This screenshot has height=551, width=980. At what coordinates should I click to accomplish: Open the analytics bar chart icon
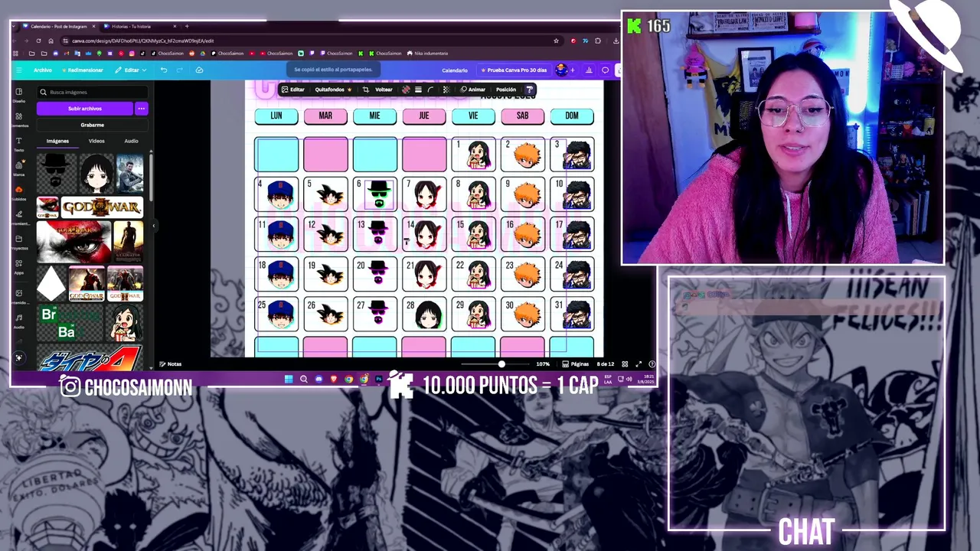589,70
